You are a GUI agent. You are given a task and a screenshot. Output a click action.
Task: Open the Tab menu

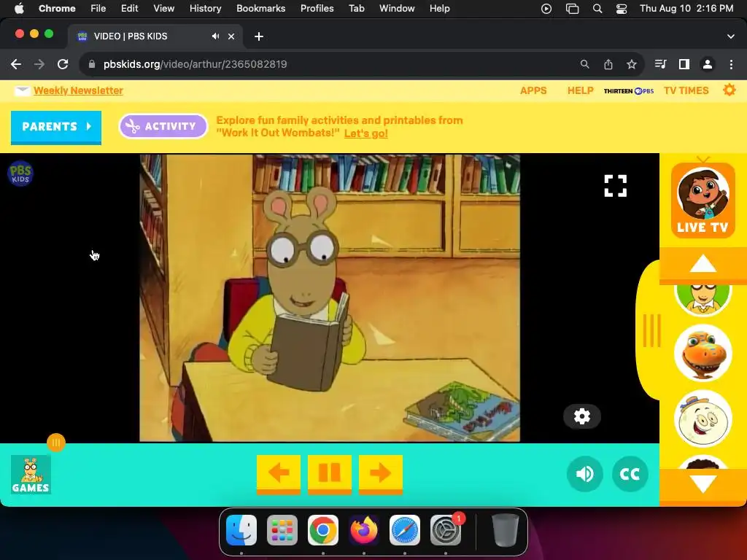pos(356,8)
